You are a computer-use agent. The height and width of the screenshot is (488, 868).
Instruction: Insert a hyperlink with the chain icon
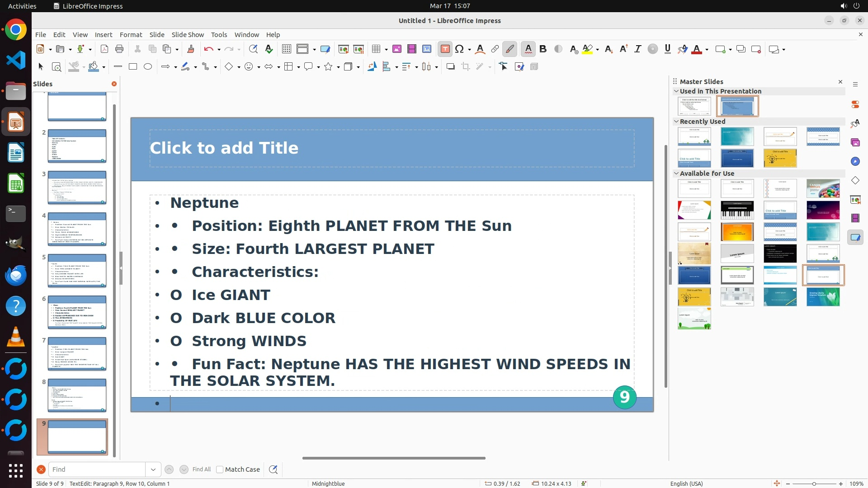coord(495,49)
